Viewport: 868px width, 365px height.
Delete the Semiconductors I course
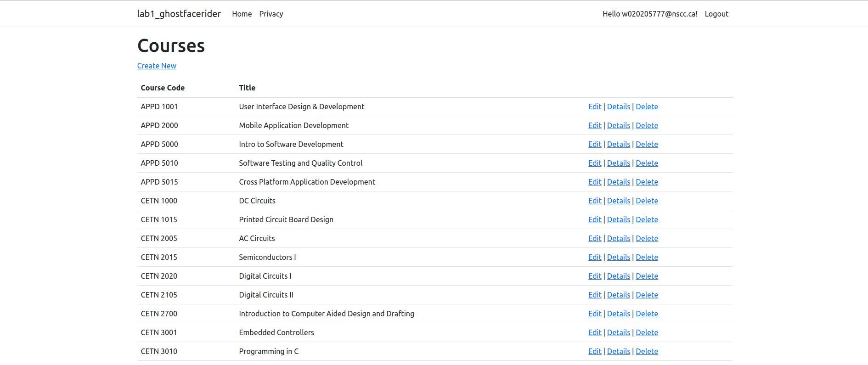click(647, 257)
